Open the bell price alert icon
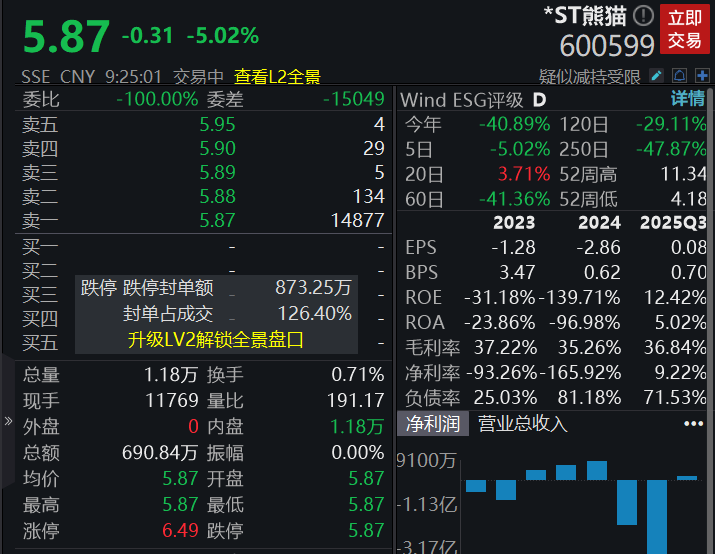Image resolution: width=715 pixels, height=554 pixels. pyautogui.click(x=680, y=76)
